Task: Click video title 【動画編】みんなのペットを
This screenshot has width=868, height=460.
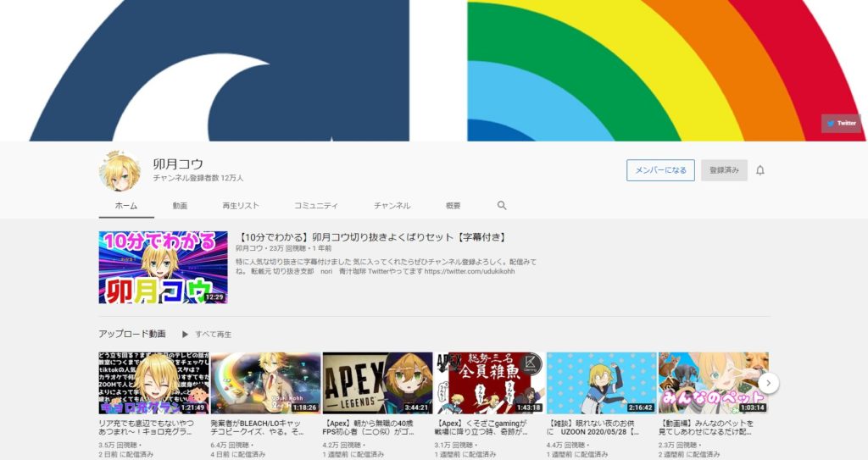Action: pyautogui.click(x=706, y=427)
